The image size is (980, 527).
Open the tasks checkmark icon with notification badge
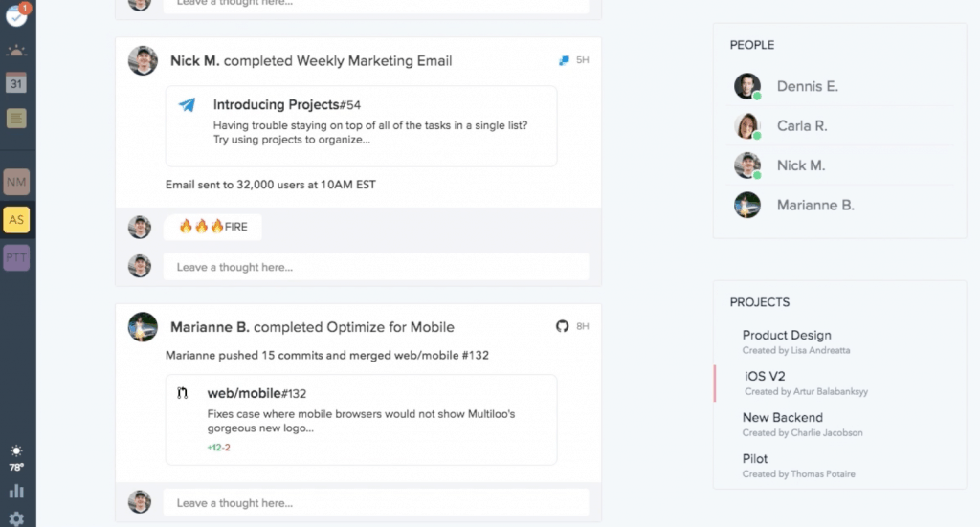point(16,15)
